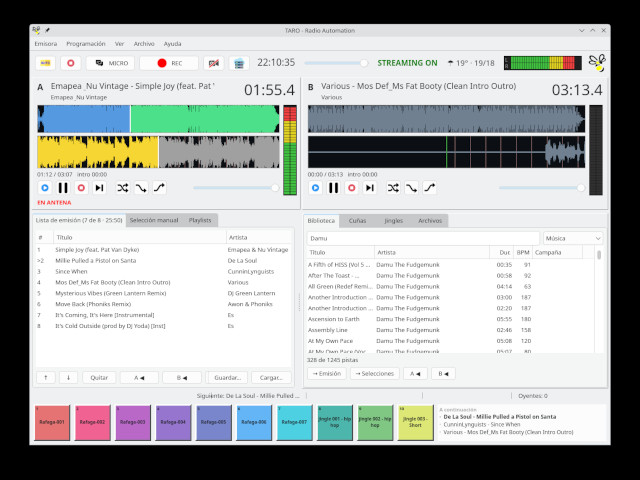Load playlist item to deck A
Screen dimensions: 640x480
(x=139, y=378)
